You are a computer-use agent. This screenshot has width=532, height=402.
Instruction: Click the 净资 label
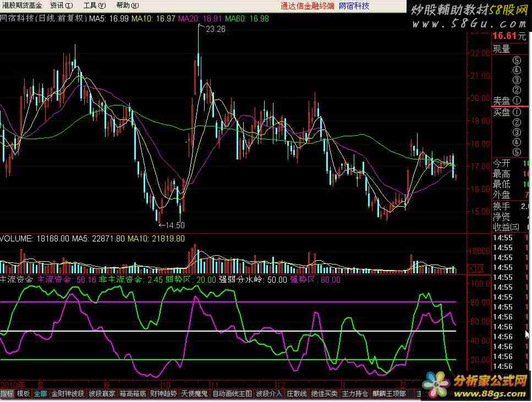point(501,217)
